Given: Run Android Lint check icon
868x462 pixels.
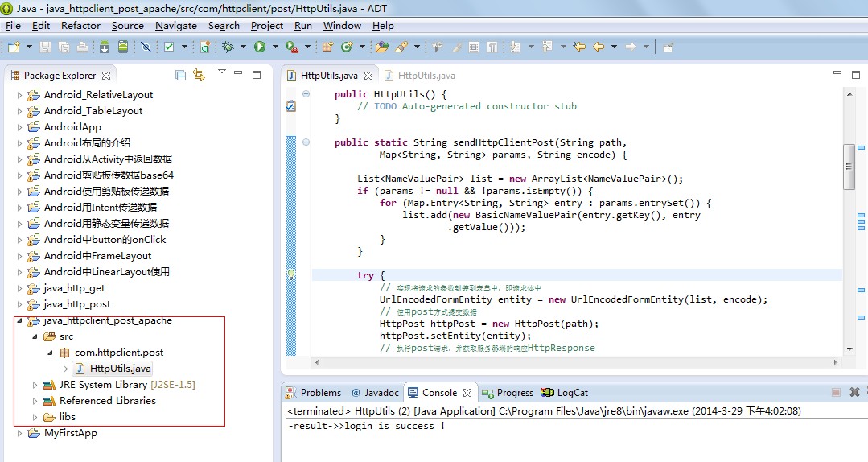Looking at the screenshot, I should click(170, 47).
